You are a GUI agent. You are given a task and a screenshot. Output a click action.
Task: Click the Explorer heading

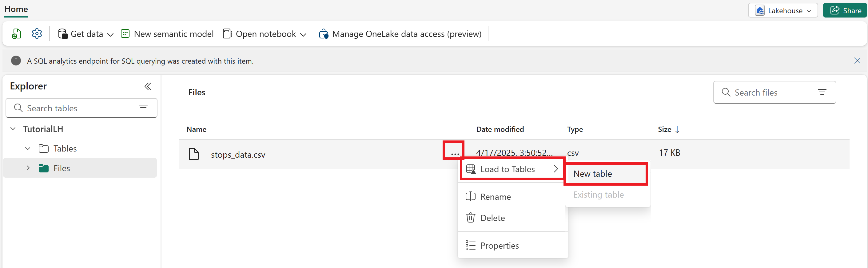coord(28,86)
